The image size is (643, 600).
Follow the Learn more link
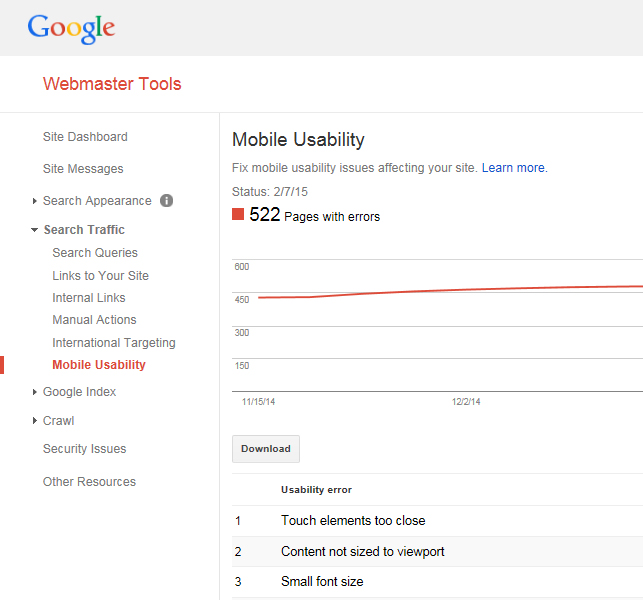click(515, 168)
